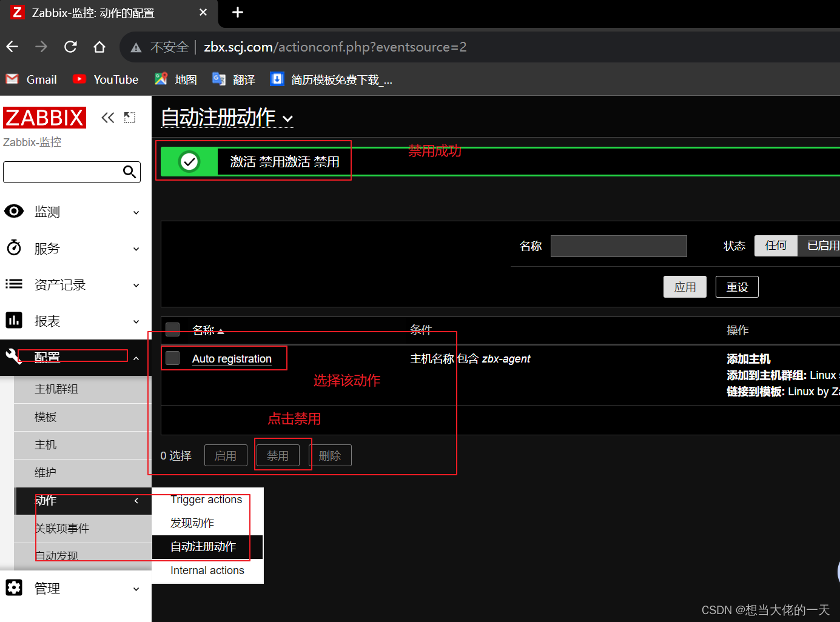
Task: Open 主机 in configuration menu
Action: 82,445
